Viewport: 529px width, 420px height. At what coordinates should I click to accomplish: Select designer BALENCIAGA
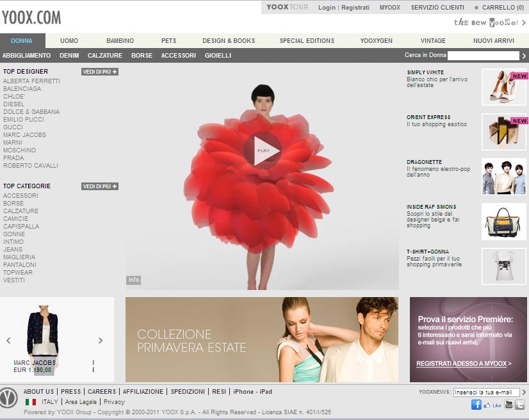pyautogui.click(x=22, y=89)
